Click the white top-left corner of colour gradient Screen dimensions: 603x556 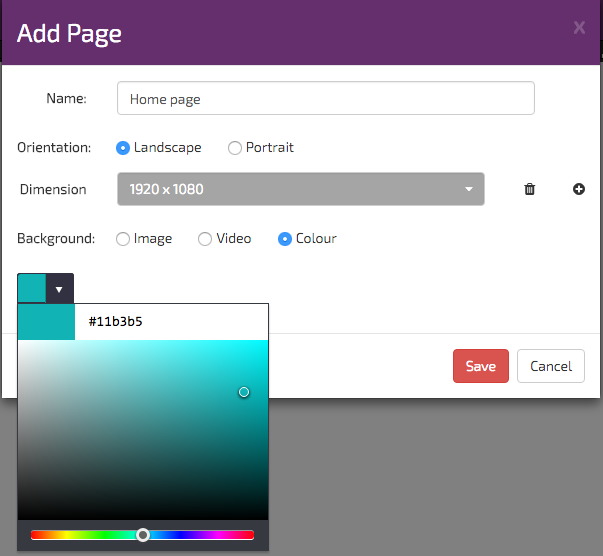21,344
